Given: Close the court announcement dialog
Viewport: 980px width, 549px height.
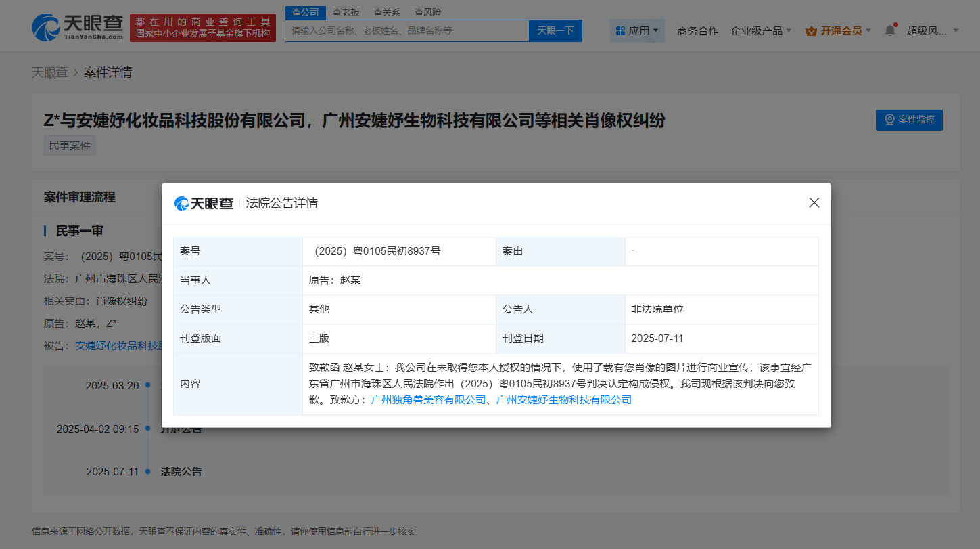Looking at the screenshot, I should click(814, 203).
